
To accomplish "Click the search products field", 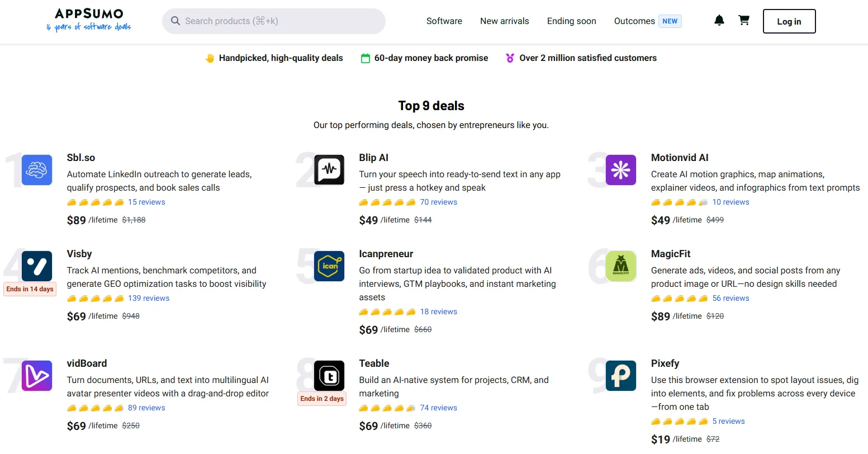I will pyautogui.click(x=273, y=21).
